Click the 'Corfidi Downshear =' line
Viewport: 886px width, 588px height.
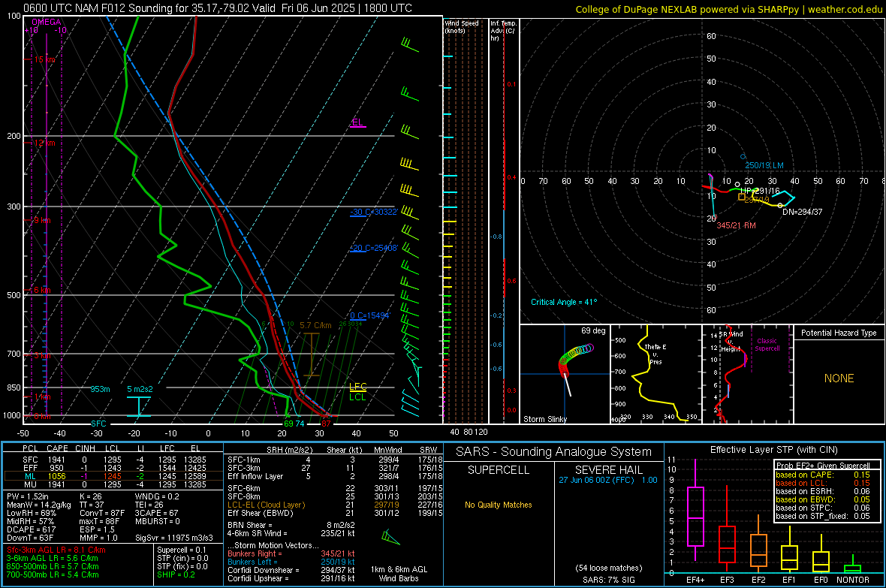[291, 570]
